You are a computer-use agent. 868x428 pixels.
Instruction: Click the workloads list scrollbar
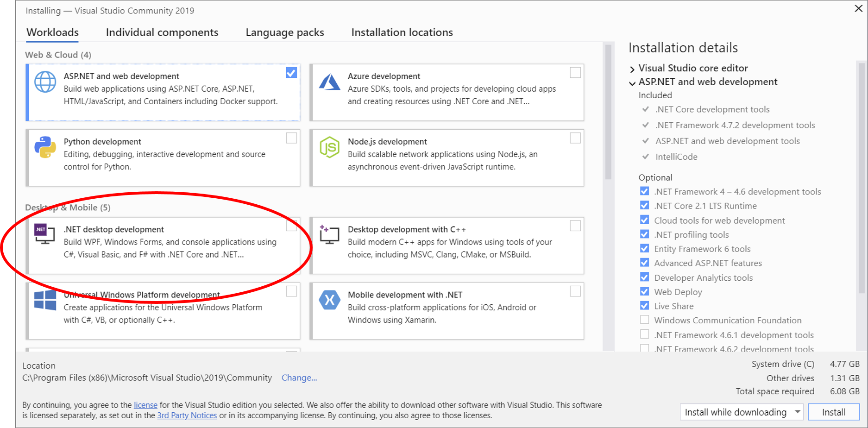[608, 112]
